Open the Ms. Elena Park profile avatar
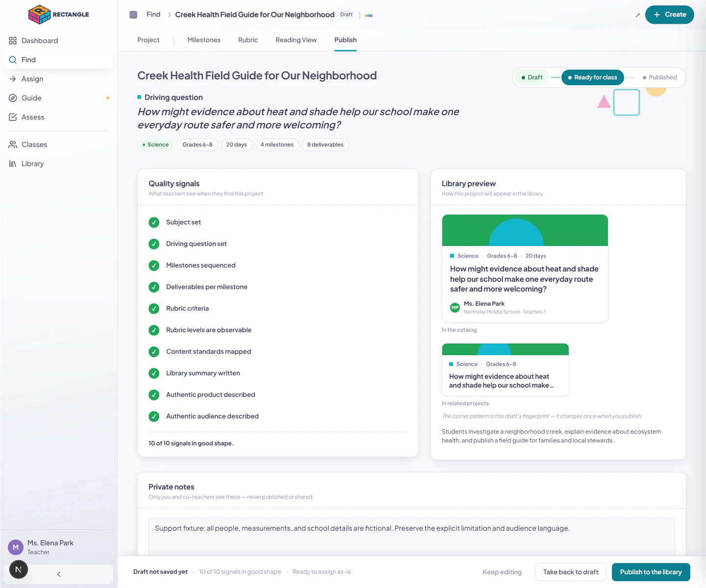706x588 pixels. pos(16,547)
